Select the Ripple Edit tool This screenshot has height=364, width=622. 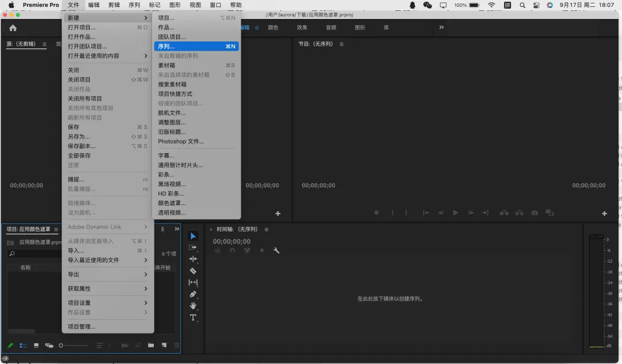click(193, 259)
